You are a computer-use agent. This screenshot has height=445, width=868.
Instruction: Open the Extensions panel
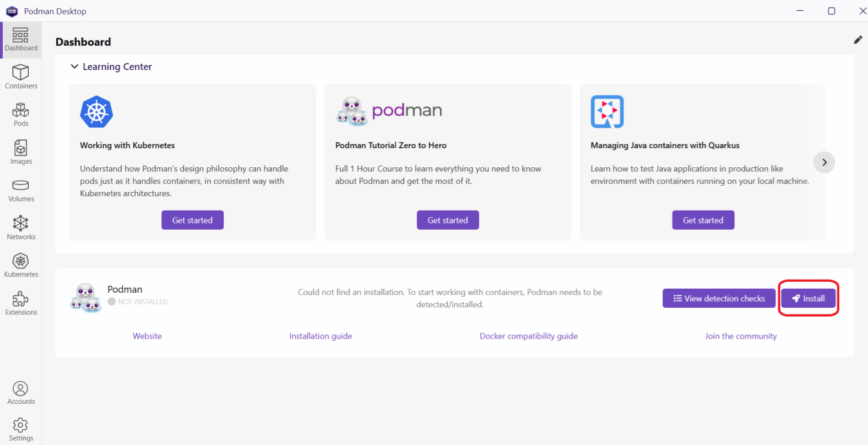(21, 302)
